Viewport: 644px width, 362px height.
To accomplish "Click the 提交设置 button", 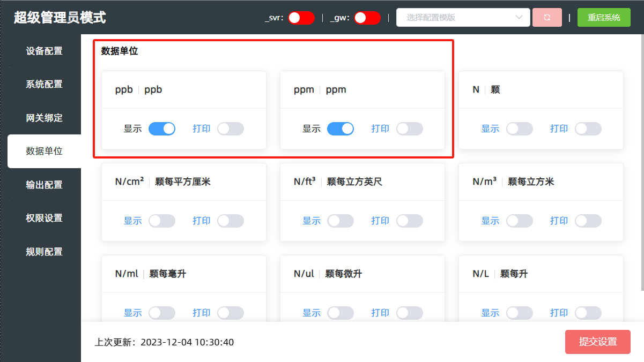I will coord(597,342).
